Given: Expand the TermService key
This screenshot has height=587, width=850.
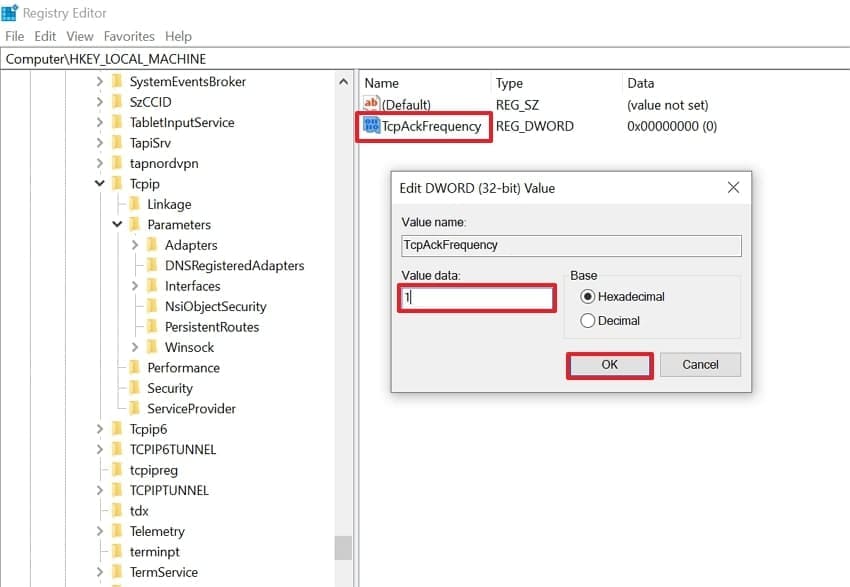Looking at the screenshot, I should [99, 572].
